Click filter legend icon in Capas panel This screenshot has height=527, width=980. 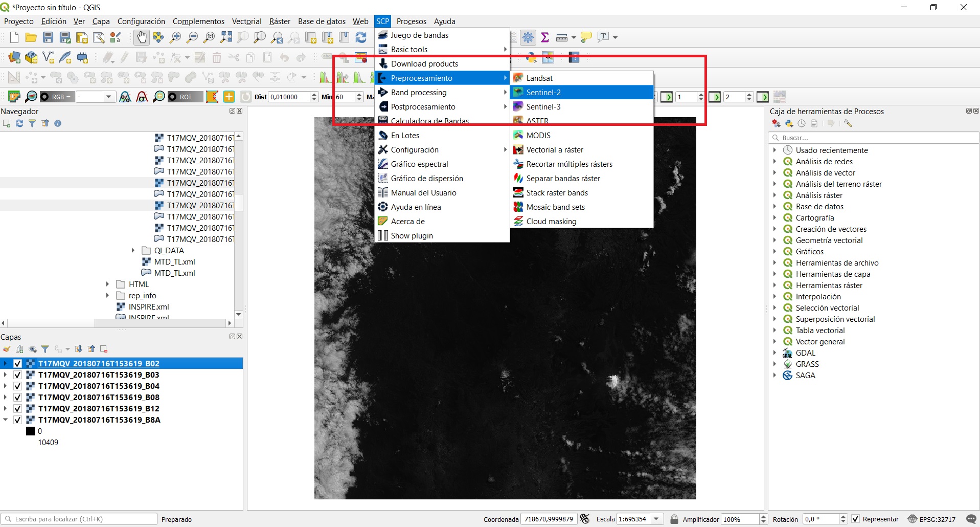coord(45,349)
